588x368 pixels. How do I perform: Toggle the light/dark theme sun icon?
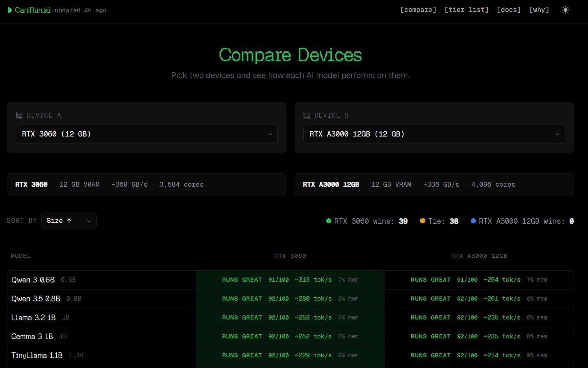pos(565,10)
